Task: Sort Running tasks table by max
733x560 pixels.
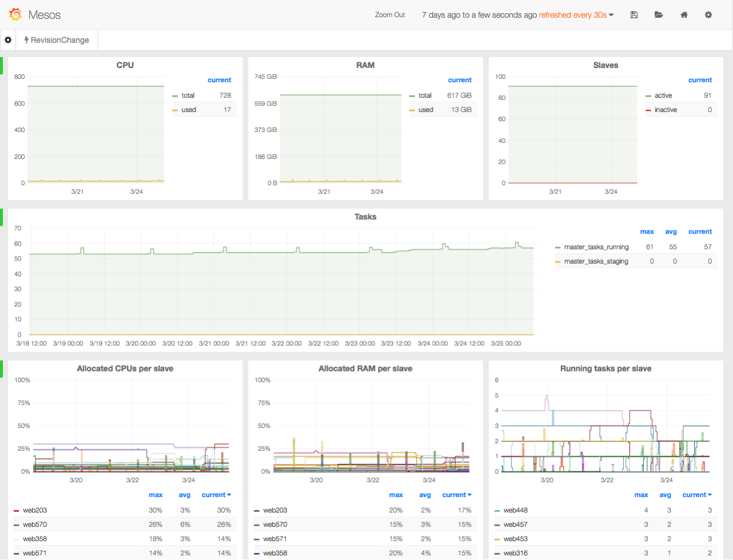Action: click(x=641, y=495)
